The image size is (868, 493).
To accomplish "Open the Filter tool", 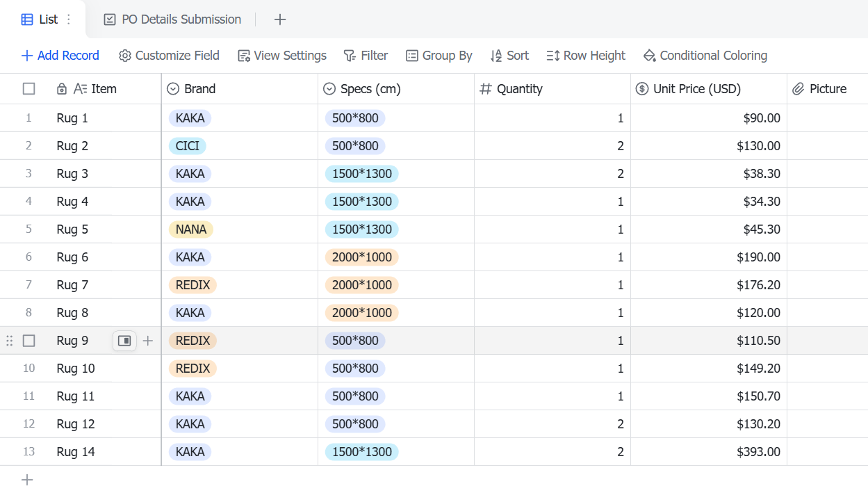I will (x=366, y=56).
